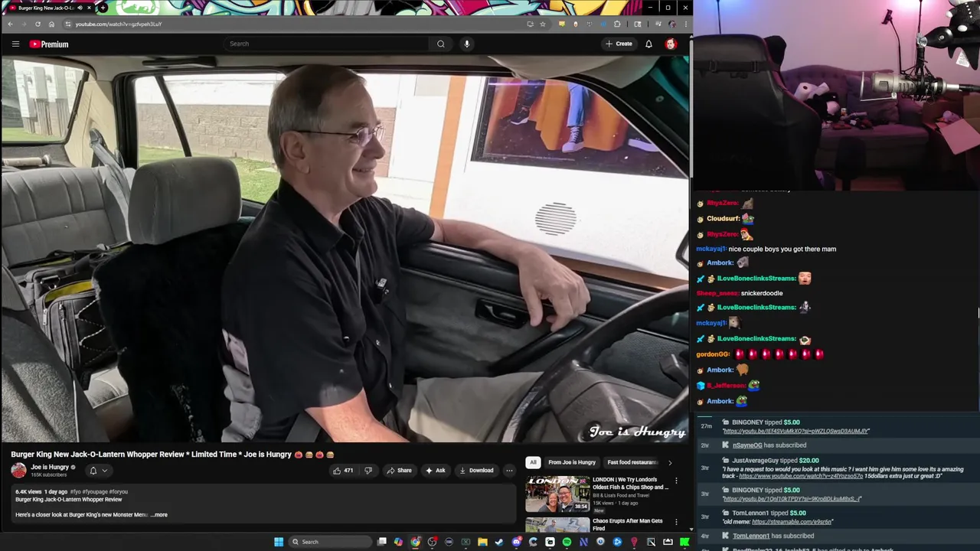Viewport: 980px width, 551px height.
Task: Click the Ask button under the video
Action: click(x=436, y=471)
